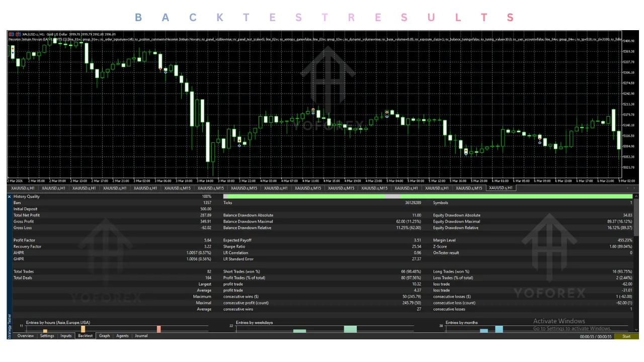
Task: Click the "Total Trades" label
Action: click(x=24, y=271)
